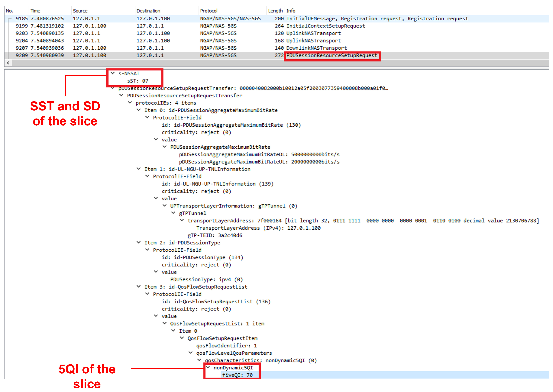Collapse the protocolIEs: 4 items node
The image size is (553, 392).
130,103
